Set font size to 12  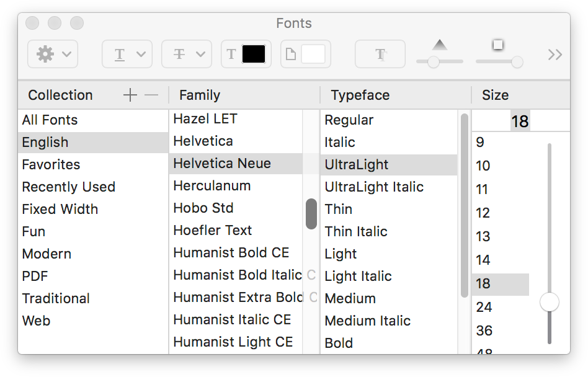(x=501, y=213)
